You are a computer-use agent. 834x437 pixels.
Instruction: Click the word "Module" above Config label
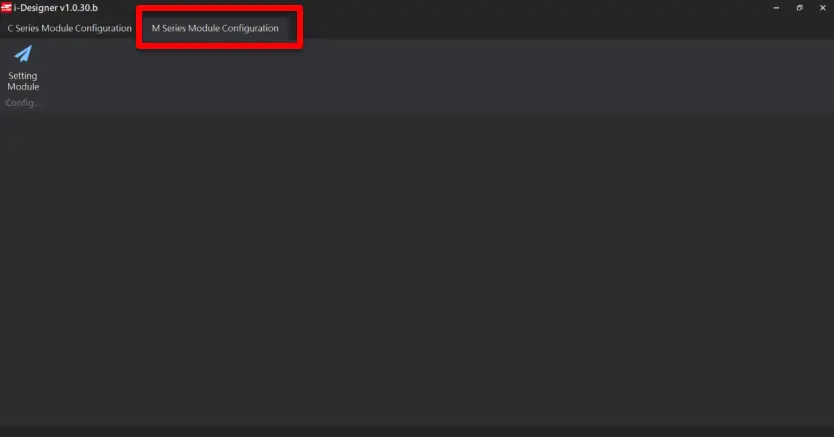coord(23,86)
